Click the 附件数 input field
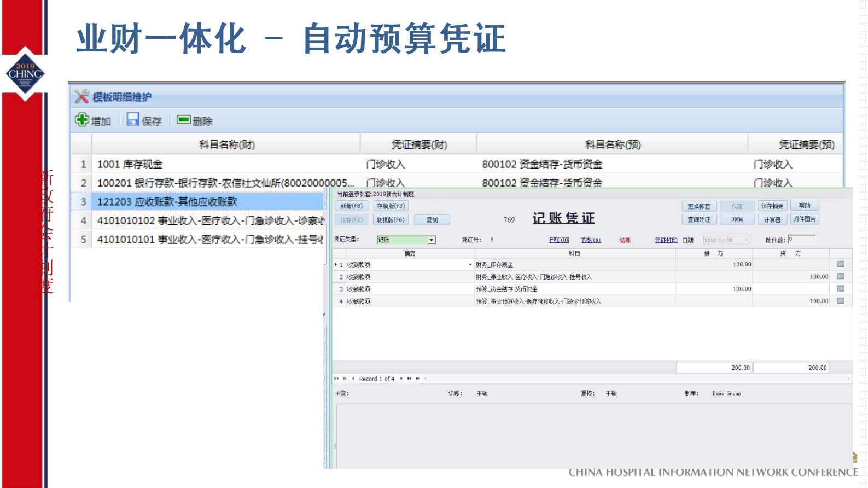 pos(802,240)
